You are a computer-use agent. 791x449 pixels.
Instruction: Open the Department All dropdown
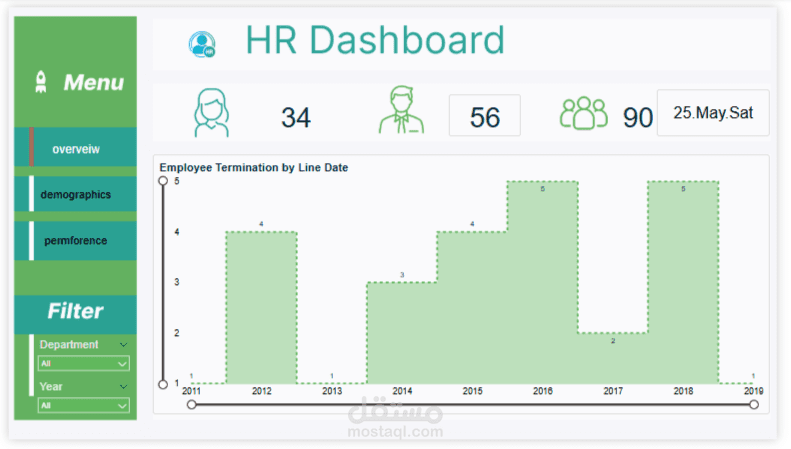click(84, 364)
